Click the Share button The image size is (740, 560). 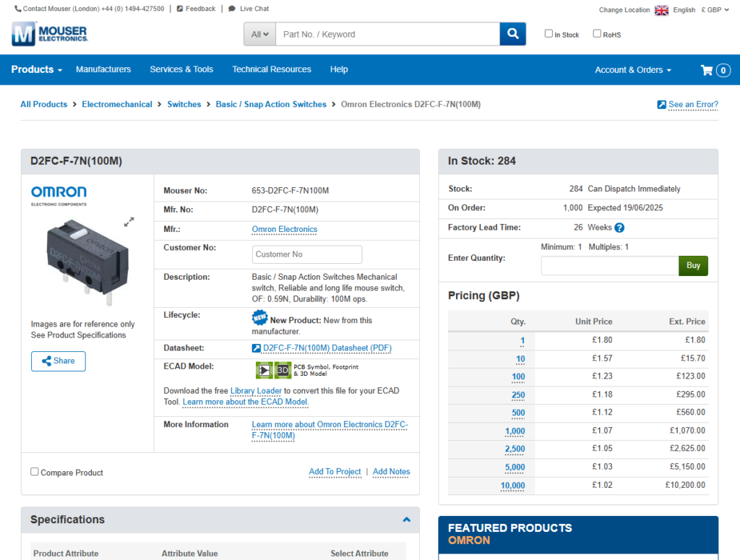pos(58,361)
